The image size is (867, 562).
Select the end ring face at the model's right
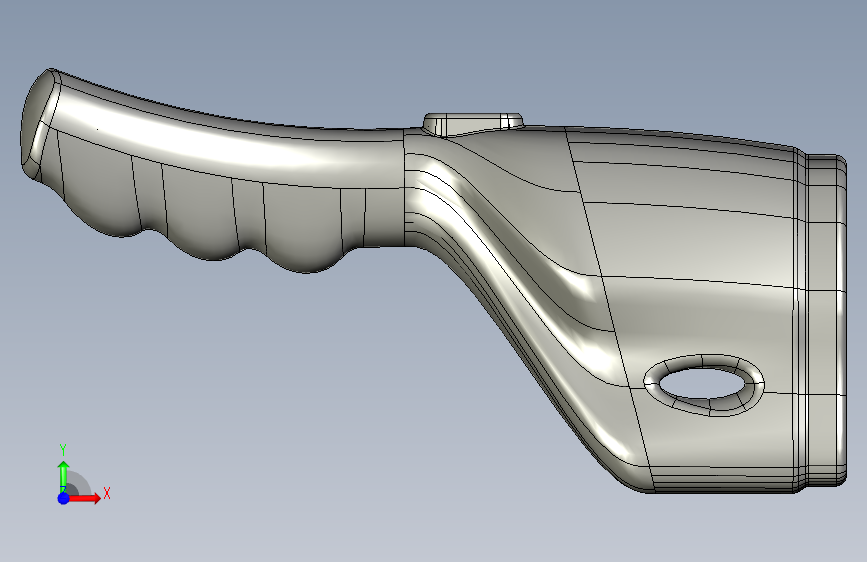(x=826, y=321)
